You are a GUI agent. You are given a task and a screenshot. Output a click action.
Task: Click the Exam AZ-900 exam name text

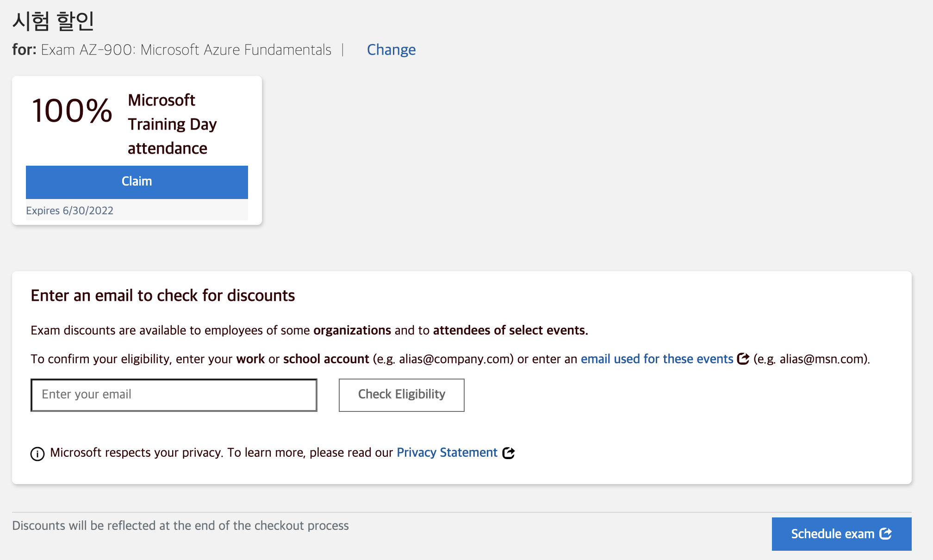(x=186, y=50)
